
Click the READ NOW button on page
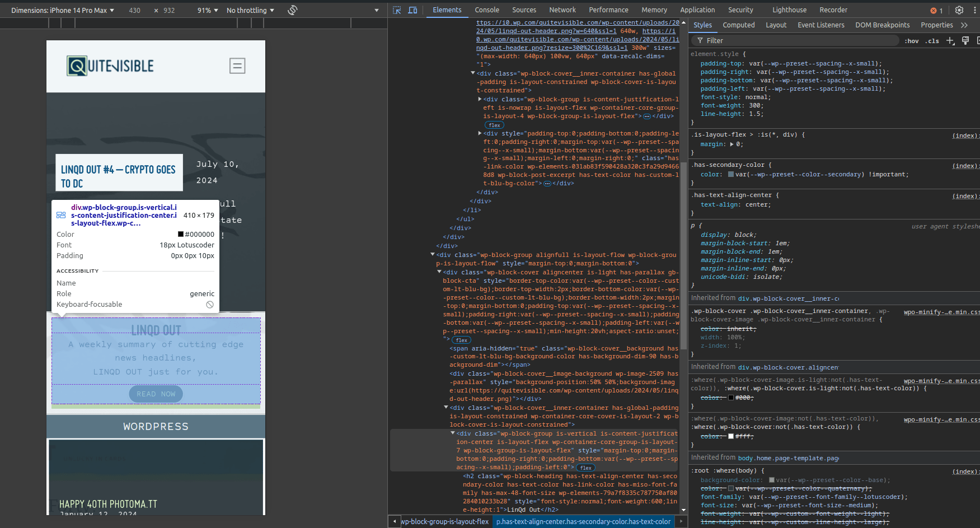click(x=156, y=394)
